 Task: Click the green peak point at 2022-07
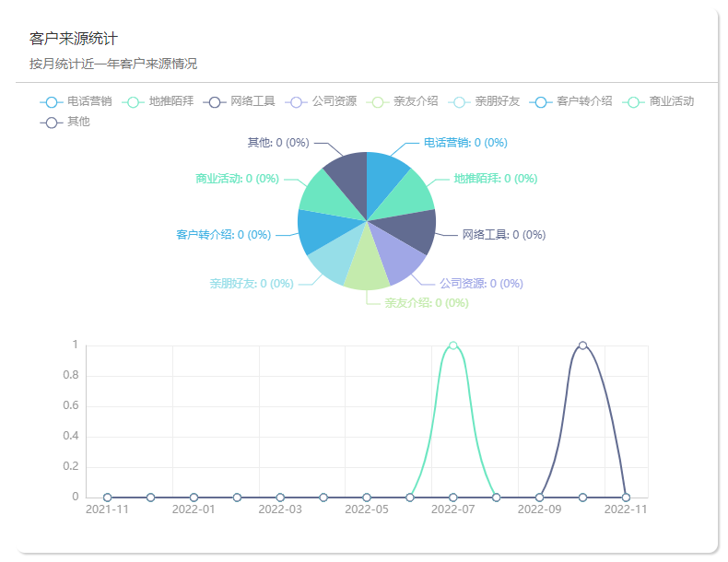pyautogui.click(x=452, y=345)
